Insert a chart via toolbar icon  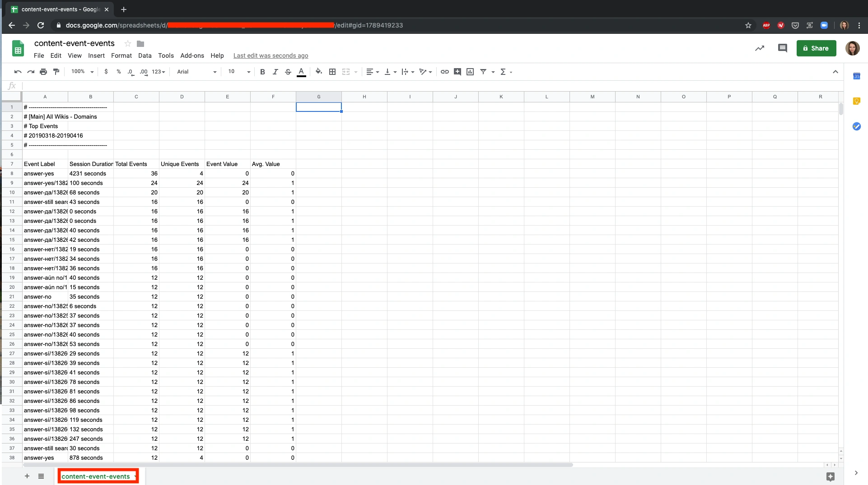click(x=470, y=72)
